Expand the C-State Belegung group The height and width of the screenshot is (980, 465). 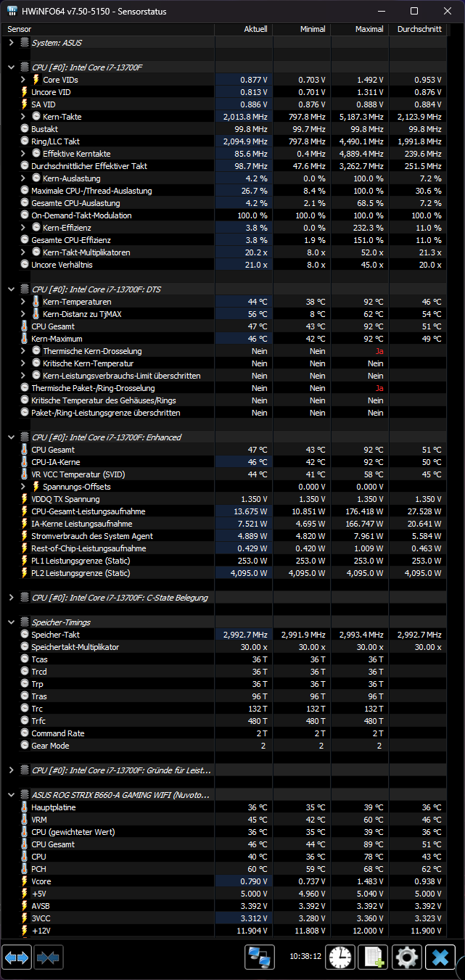pos(11,598)
